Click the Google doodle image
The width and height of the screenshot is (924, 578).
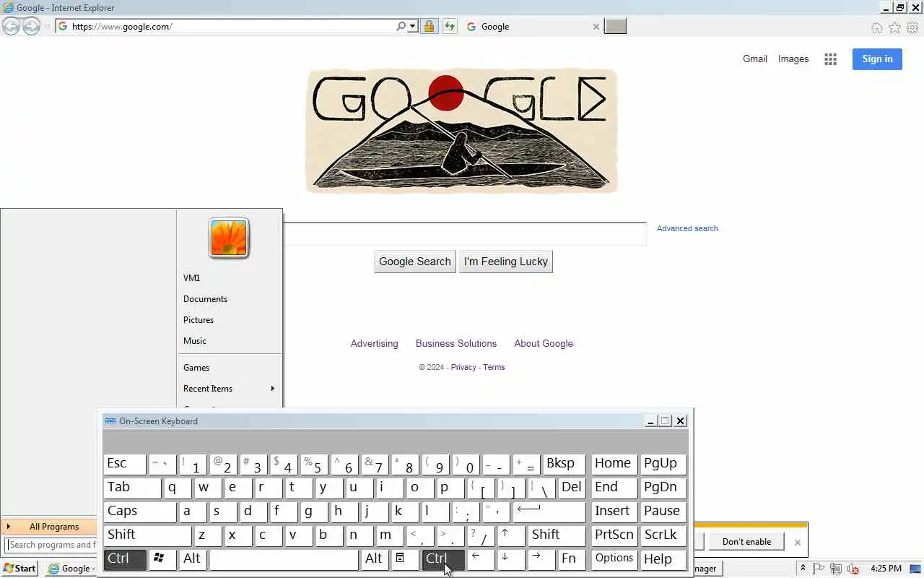click(x=462, y=131)
